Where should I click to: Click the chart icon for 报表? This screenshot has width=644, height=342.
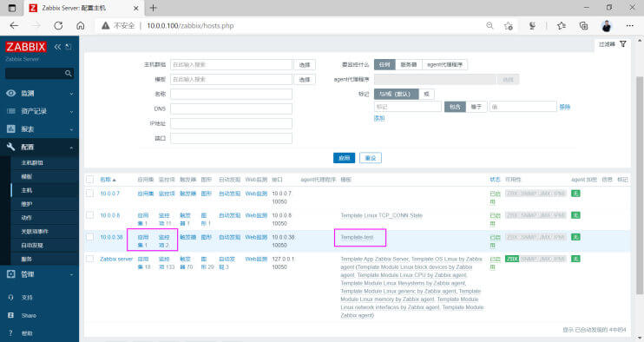coord(11,129)
